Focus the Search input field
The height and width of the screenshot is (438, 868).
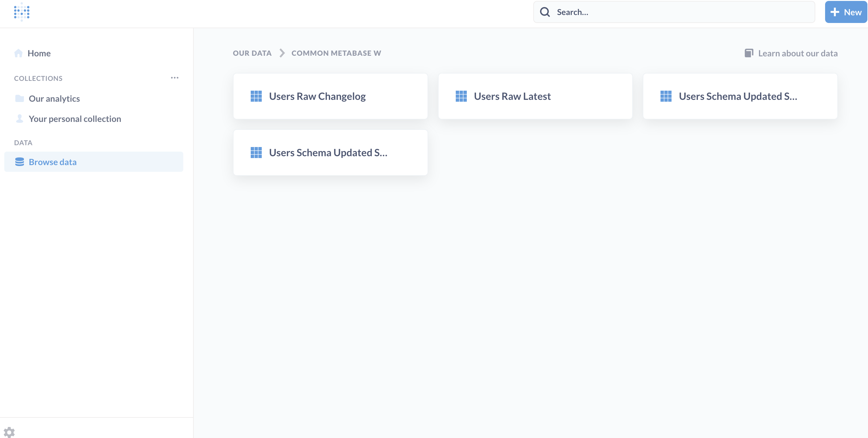(x=674, y=12)
